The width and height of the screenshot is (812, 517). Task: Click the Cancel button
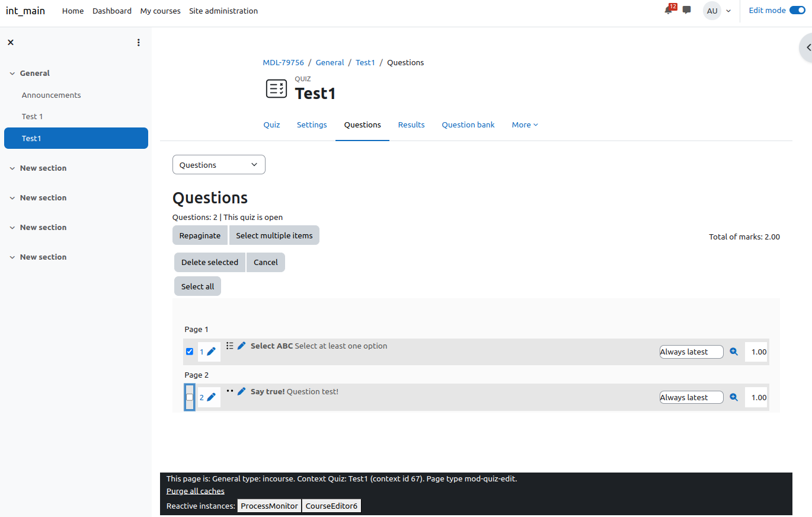[x=266, y=262]
